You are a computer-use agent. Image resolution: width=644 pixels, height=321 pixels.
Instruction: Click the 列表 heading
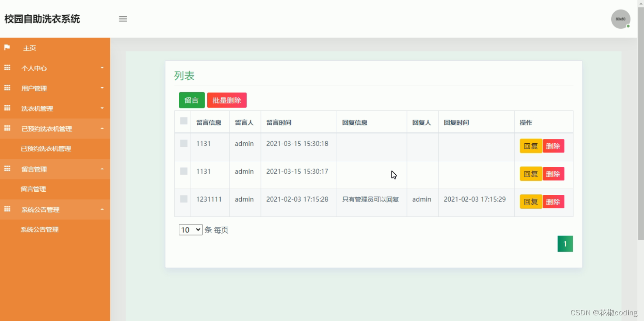tap(184, 76)
